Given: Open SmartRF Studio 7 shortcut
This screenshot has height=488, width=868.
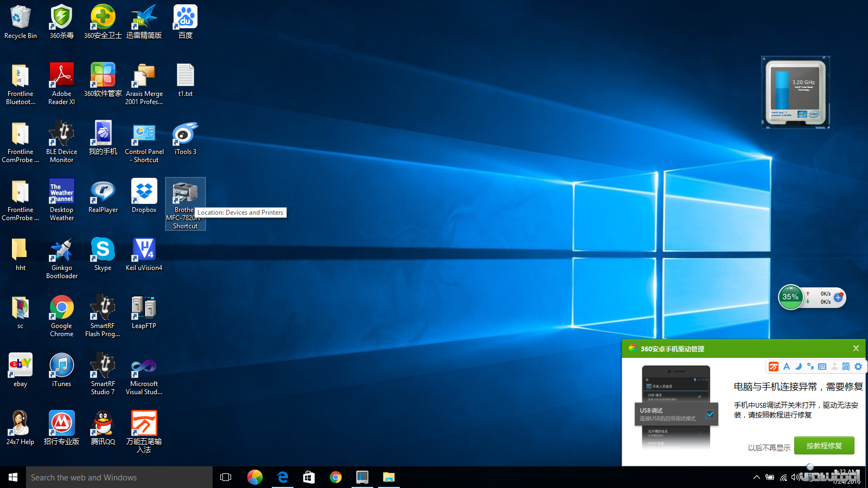Looking at the screenshot, I should click(x=103, y=374).
